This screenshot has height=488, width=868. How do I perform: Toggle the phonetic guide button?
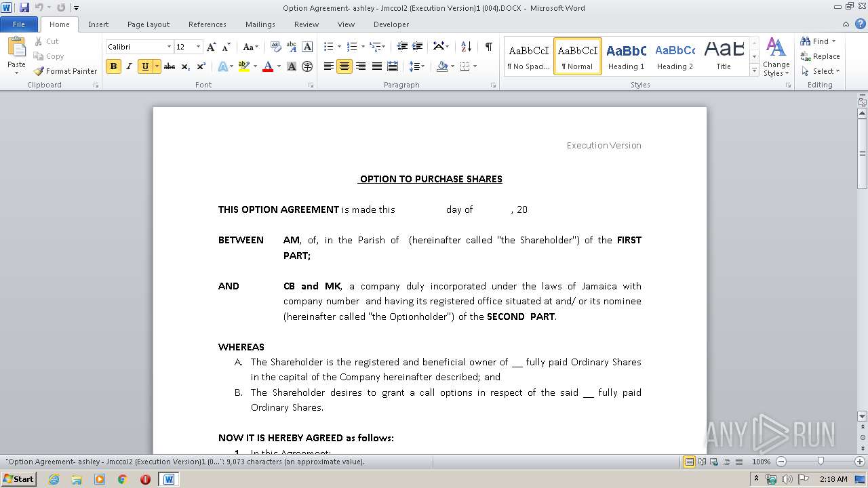coord(292,47)
